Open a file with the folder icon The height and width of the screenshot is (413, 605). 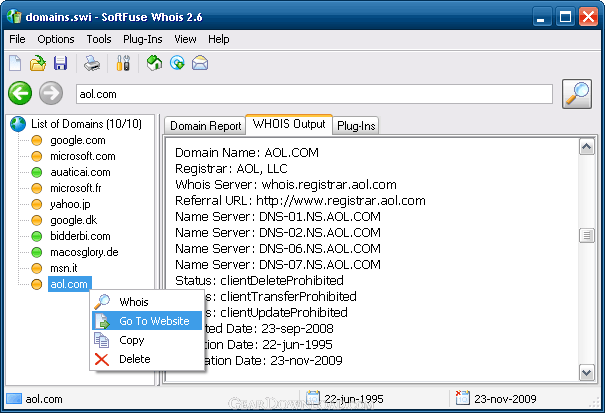click(38, 63)
